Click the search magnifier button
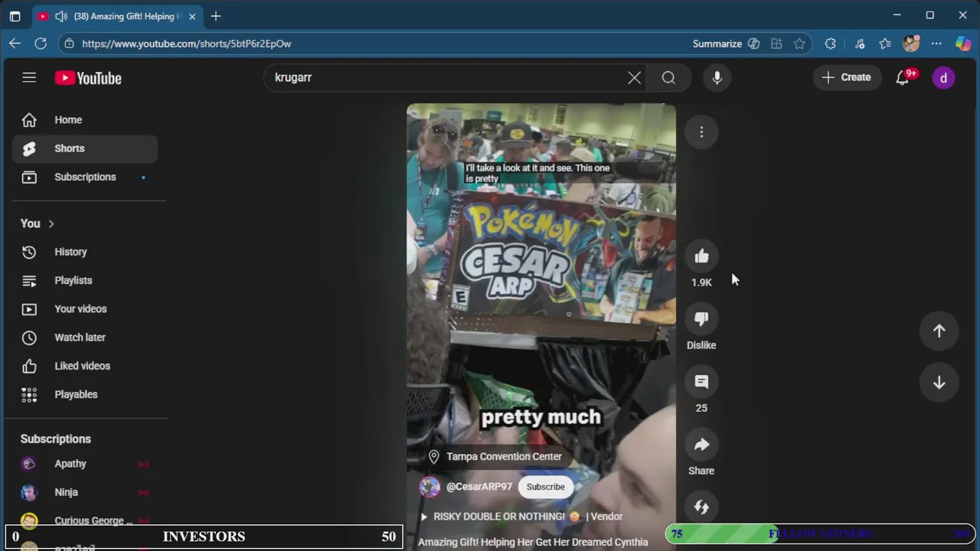 tap(668, 77)
